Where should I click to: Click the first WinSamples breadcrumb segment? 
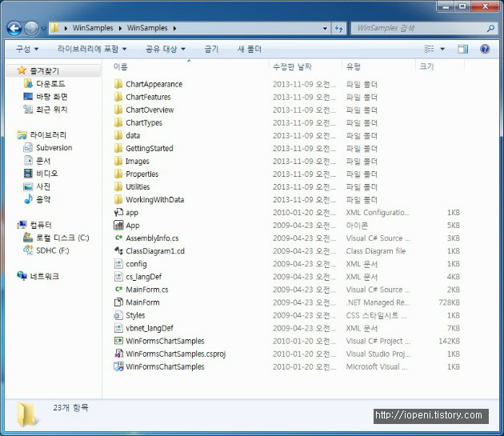point(93,28)
